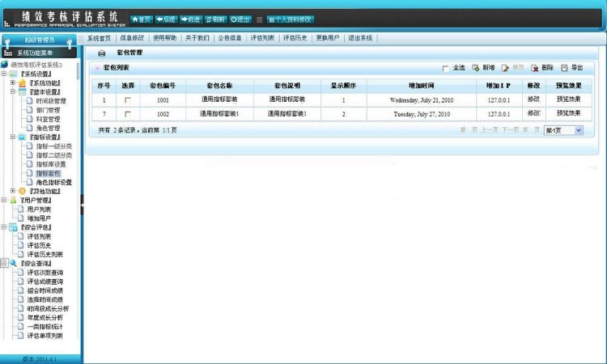Viewport: 607px width, 364px height.
Task: Click the 下一页 pagination link
Action: (x=510, y=130)
